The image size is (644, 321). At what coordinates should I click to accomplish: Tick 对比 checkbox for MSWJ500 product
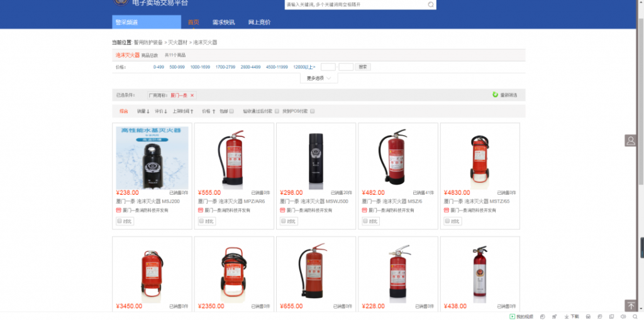click(x=284, y=221)
